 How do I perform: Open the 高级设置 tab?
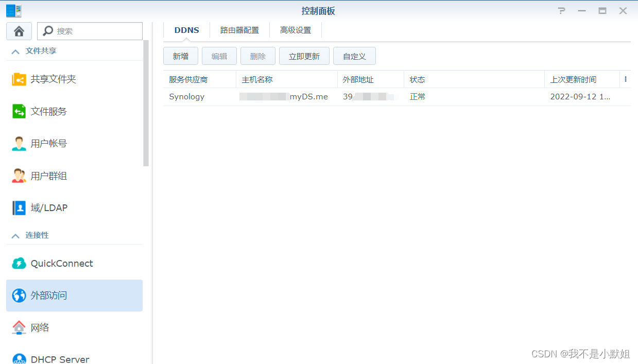[296, 30]
